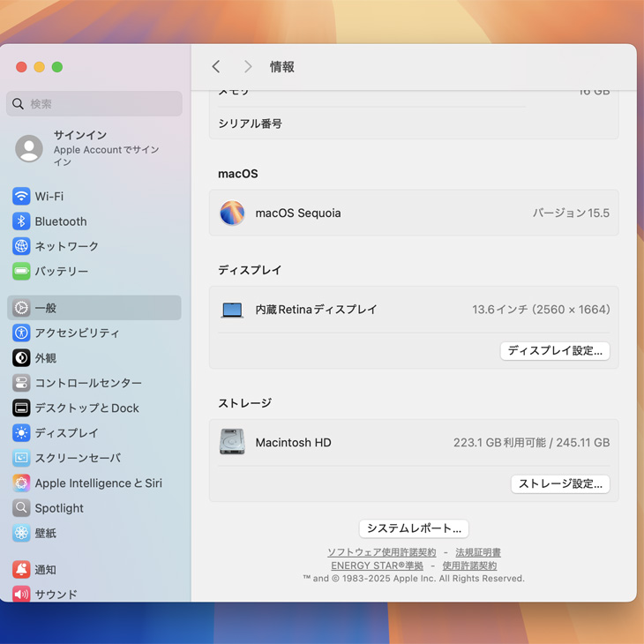This screenshot has height=644, width=644.
Task: Open ストレージ設定... button
Action: pos(560,483)
